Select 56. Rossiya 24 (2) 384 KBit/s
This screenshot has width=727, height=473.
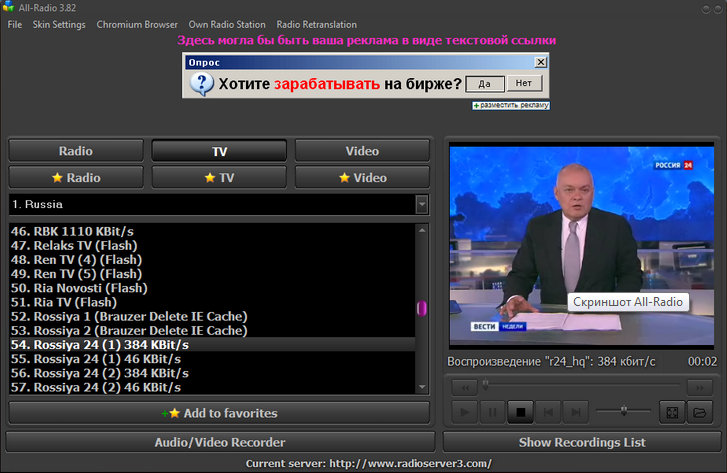pos(212,373)
